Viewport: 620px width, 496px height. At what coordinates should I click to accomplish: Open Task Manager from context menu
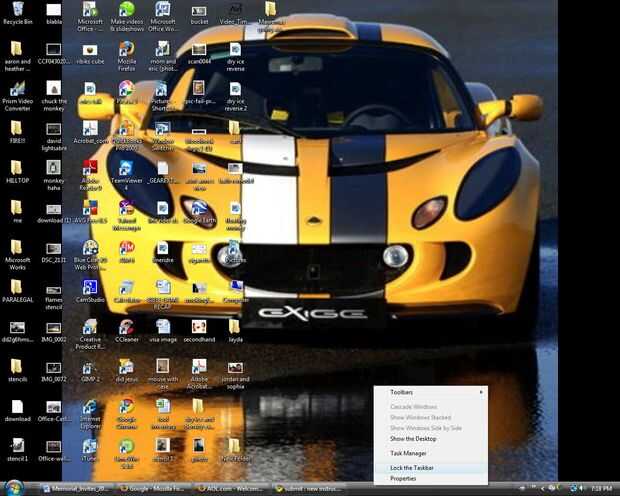point(408,453)
